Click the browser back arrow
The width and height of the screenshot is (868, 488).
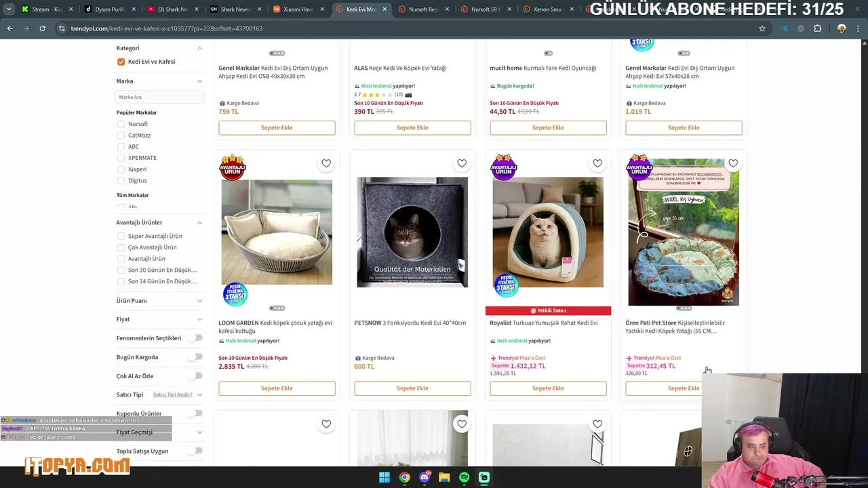pyautogui.click(x=9, y=28)
